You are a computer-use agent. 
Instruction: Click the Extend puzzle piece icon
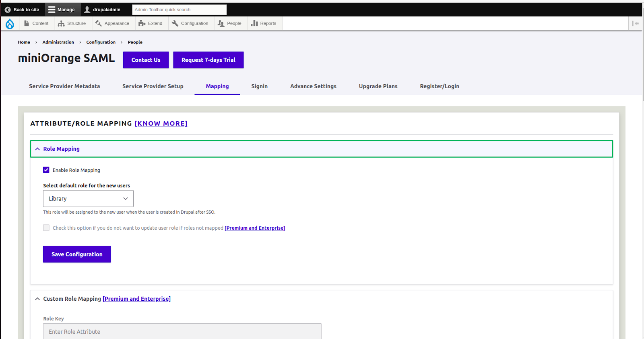[x=142, y=23]
